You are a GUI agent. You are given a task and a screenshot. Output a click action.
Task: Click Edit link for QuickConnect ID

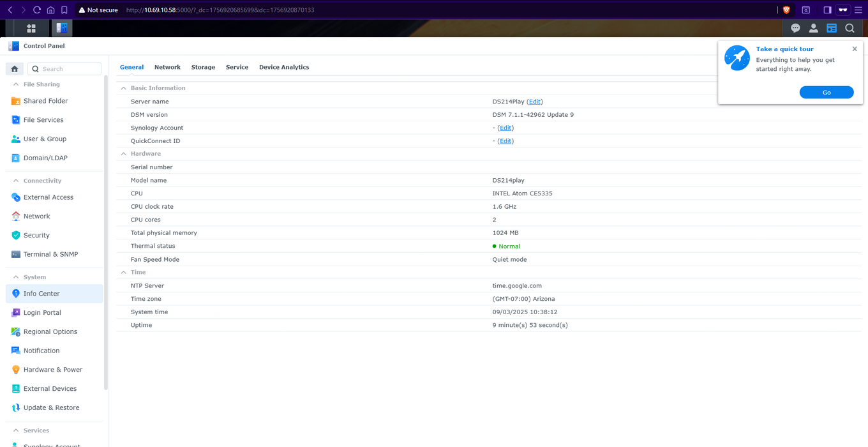tap(505, 141)
